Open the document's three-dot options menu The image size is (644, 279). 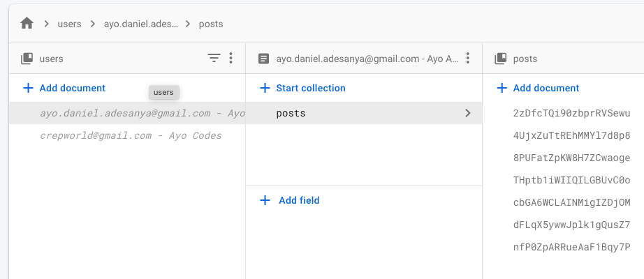click(468, 59)
